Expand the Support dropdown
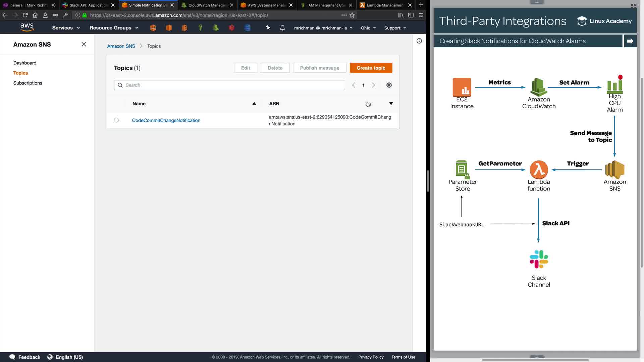 tap(395, 28)
